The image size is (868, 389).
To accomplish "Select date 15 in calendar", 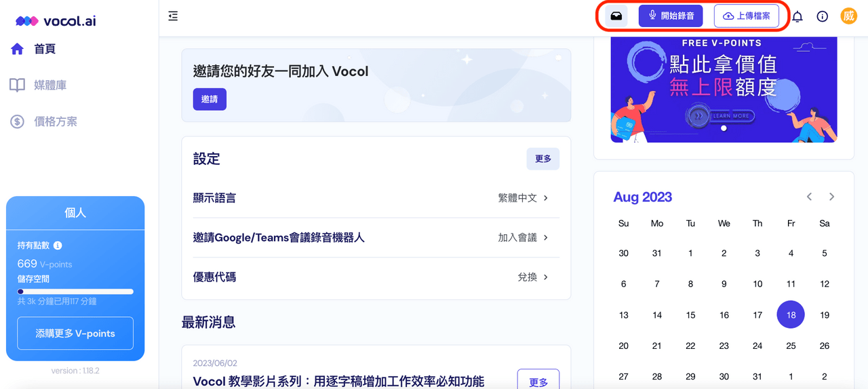I will [690, 315].
